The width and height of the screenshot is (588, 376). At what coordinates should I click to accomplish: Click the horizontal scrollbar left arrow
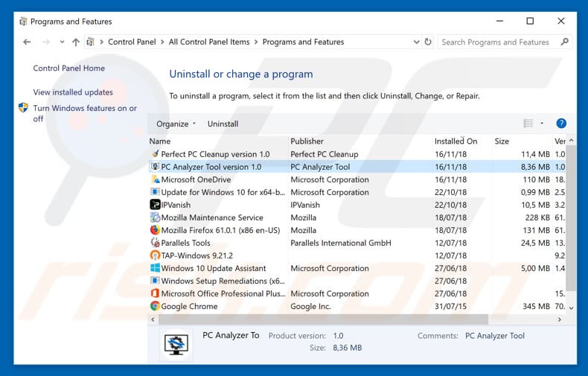tap(153, 319)
